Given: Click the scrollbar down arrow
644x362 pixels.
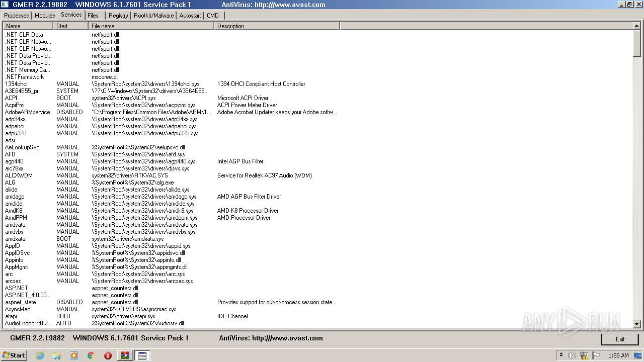Looking at the screenshot, I should click(x=637, y=324).
